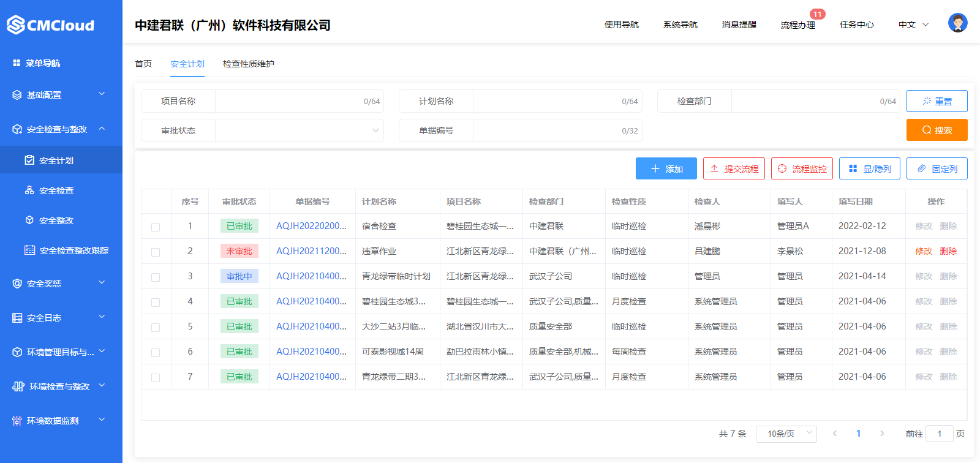Open the 10条/页 page size dropdown
This screenshot has width=980, height=463.
click(x=786, y=434)
